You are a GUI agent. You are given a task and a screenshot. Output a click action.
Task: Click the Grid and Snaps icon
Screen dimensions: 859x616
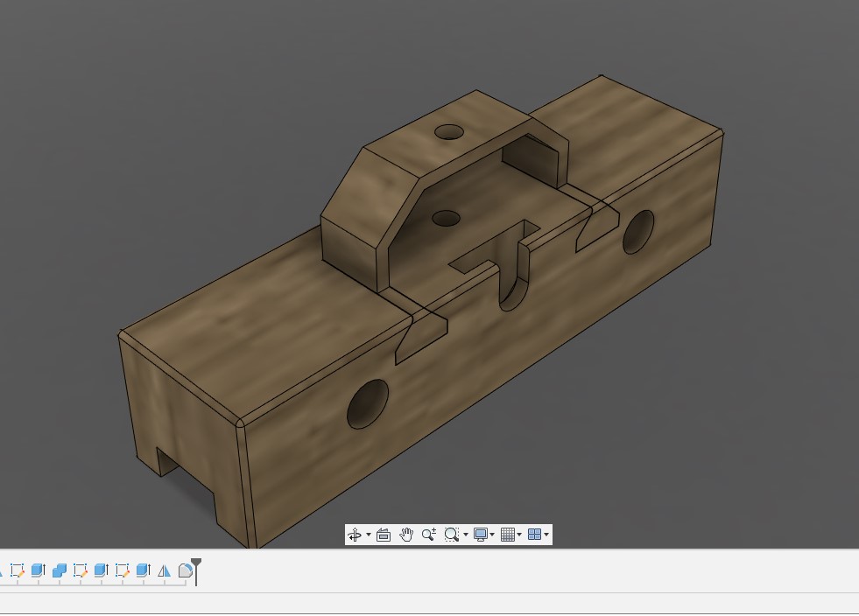pyautogui.click(x=507, y=535)
